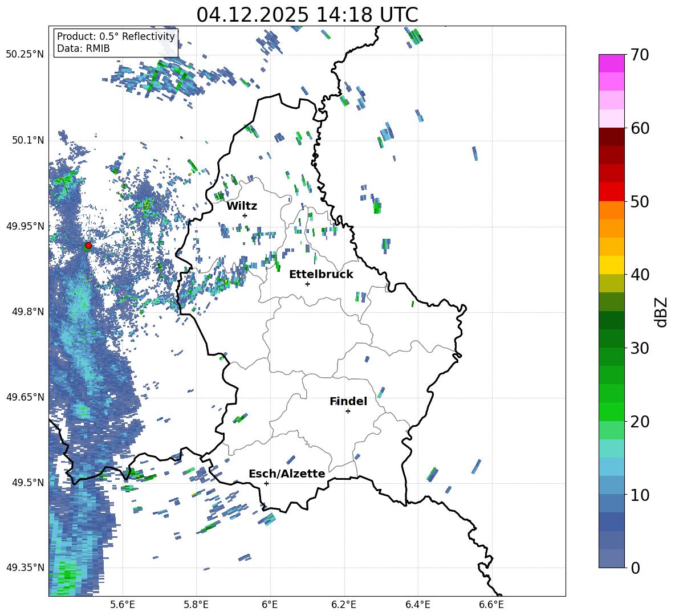Click the 6.4°E longitude label
The height and width of the screenshot is (616, 675).
point(417,605)
